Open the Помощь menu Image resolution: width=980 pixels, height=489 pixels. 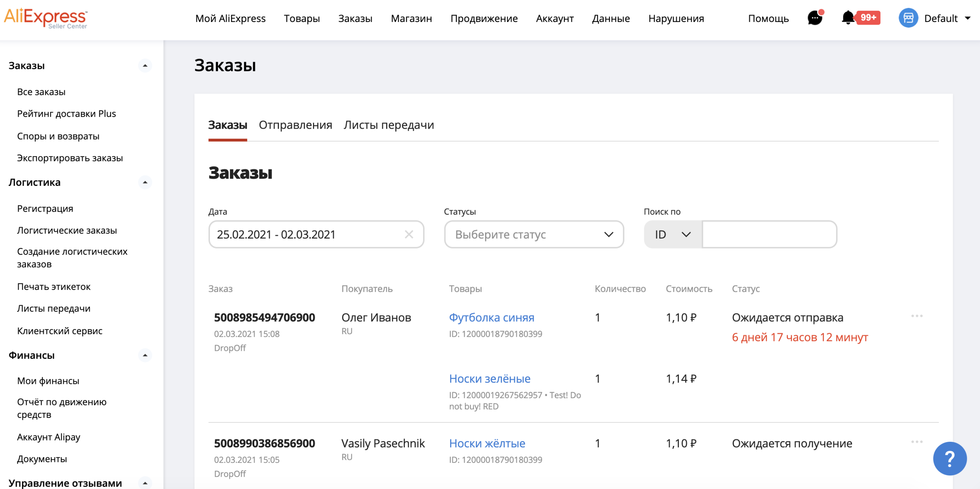pos(768,18)
